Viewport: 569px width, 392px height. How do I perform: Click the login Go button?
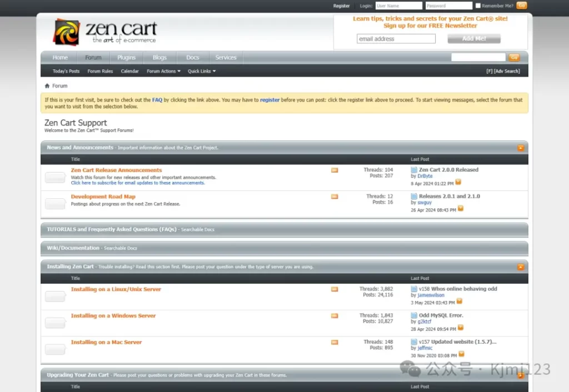521,6
